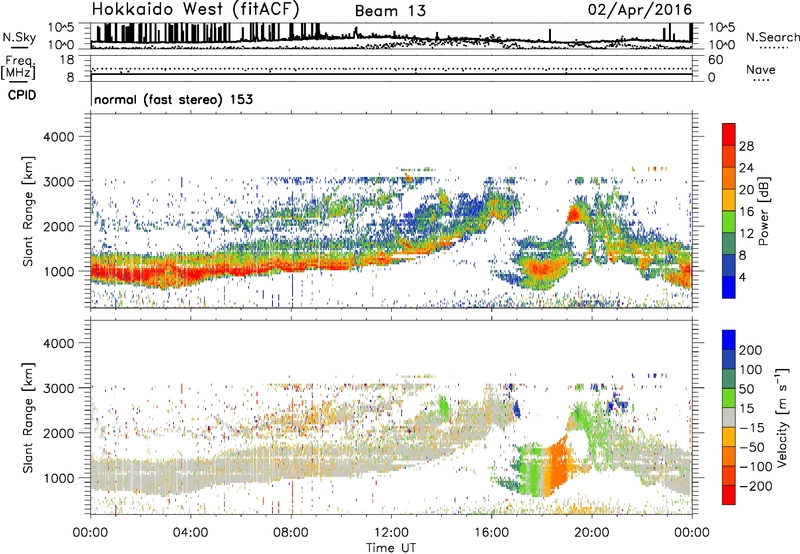The width and height of the screenshot is (800, 554).
Task: Click the '-200' tick on the velocity colorbar
Action: click(x=756, y=486)
